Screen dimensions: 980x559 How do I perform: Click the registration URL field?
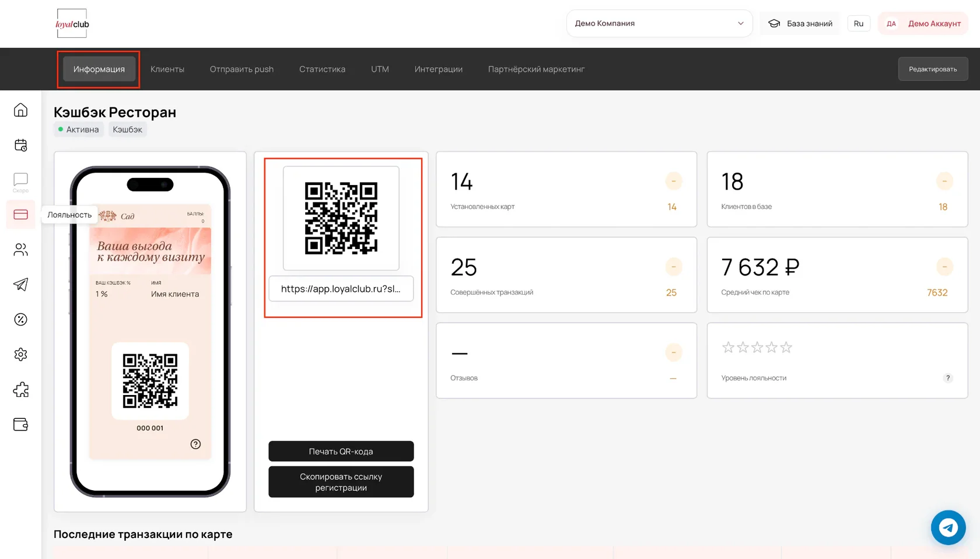pyautogui.click(x=341, y=289)
